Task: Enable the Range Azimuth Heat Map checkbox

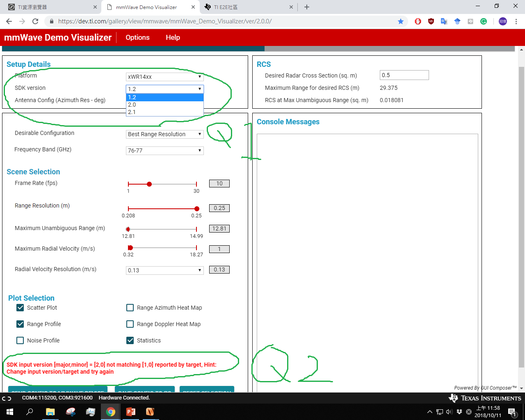Action: pyautogui.click(x=130, y=308)
